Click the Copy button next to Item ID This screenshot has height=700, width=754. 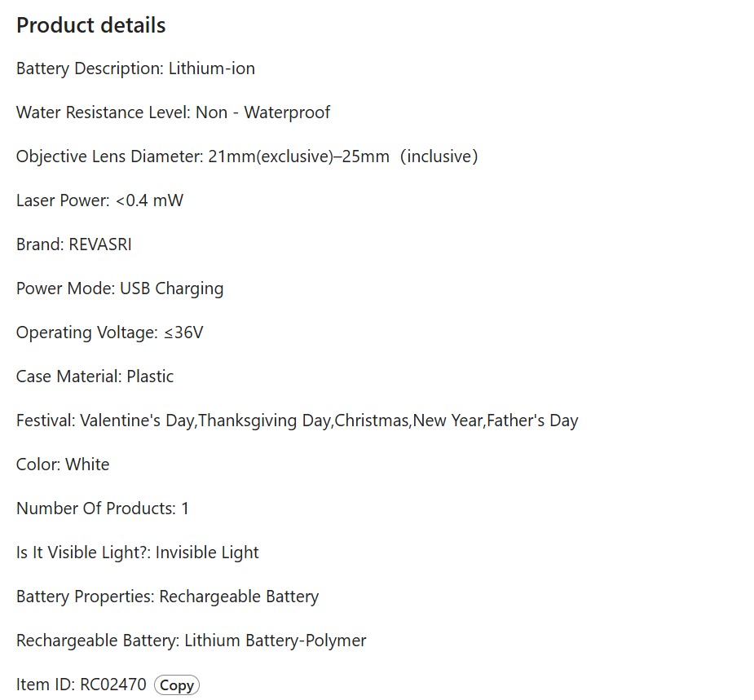coord(176,685)
